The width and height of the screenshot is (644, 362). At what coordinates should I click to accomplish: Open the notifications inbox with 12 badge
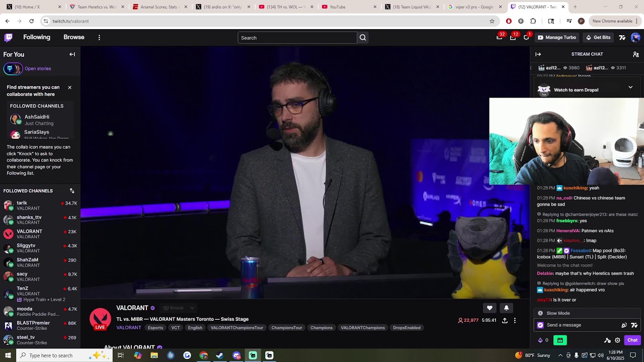(513, 37)
